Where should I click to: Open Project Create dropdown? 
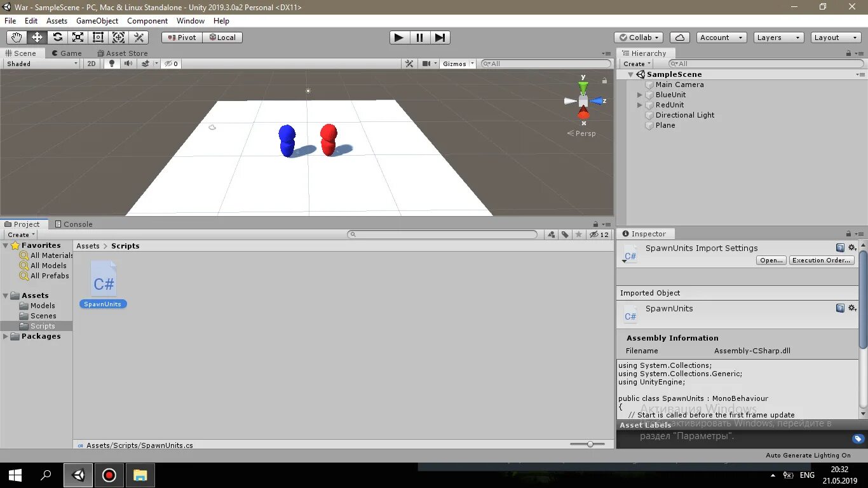coord(21,234)
